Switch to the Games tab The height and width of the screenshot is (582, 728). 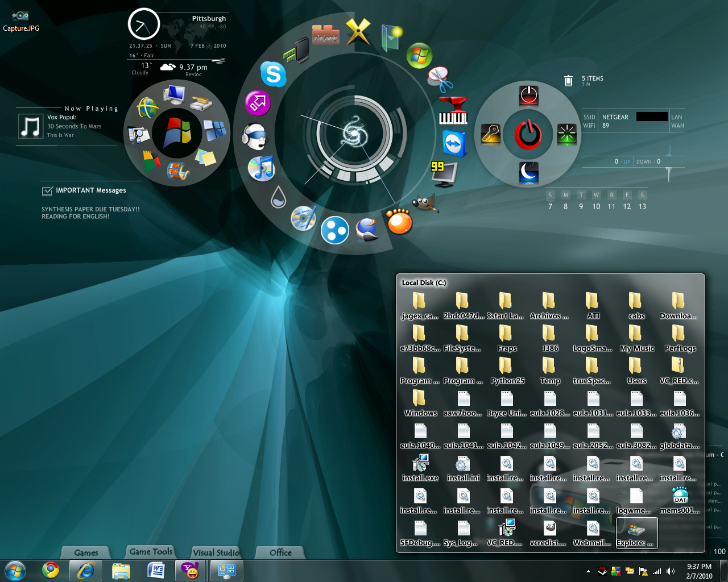pyautogui.click(x=86, y=552)
